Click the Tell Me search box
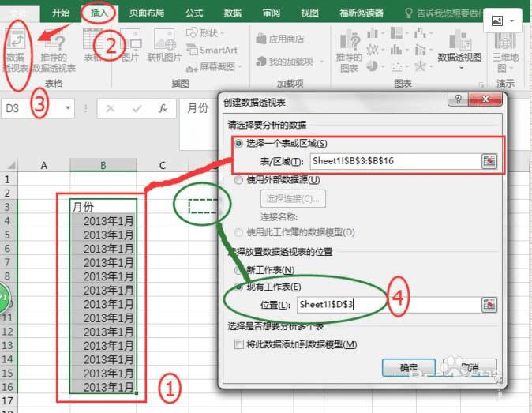The image size is (532, 413). coord(444,13)
